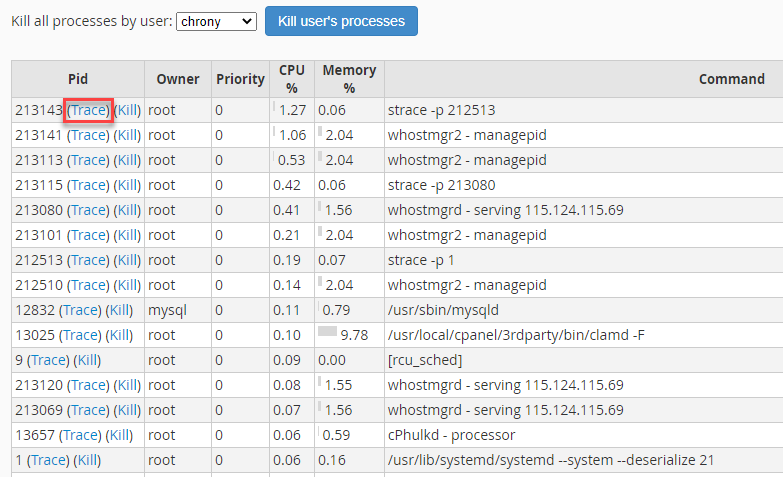
Task: Open the user dropdown showing chrony
Action: coord(216,21)
